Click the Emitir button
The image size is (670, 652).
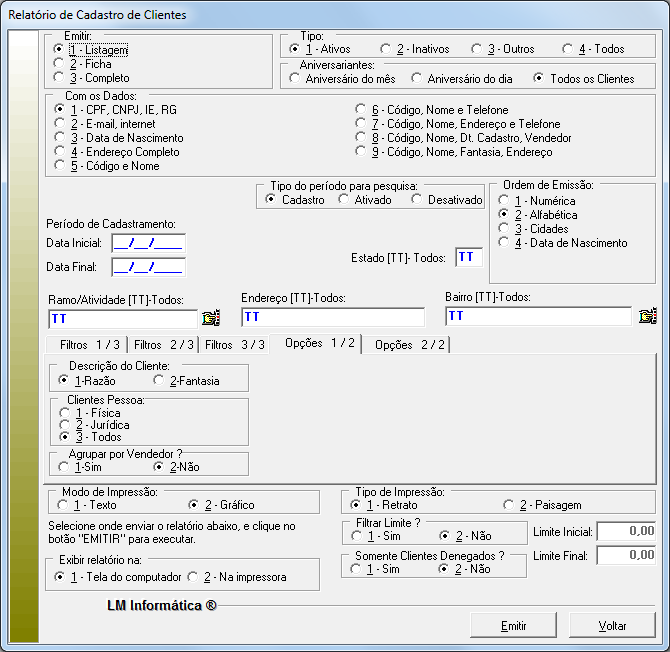click(513, 625)
